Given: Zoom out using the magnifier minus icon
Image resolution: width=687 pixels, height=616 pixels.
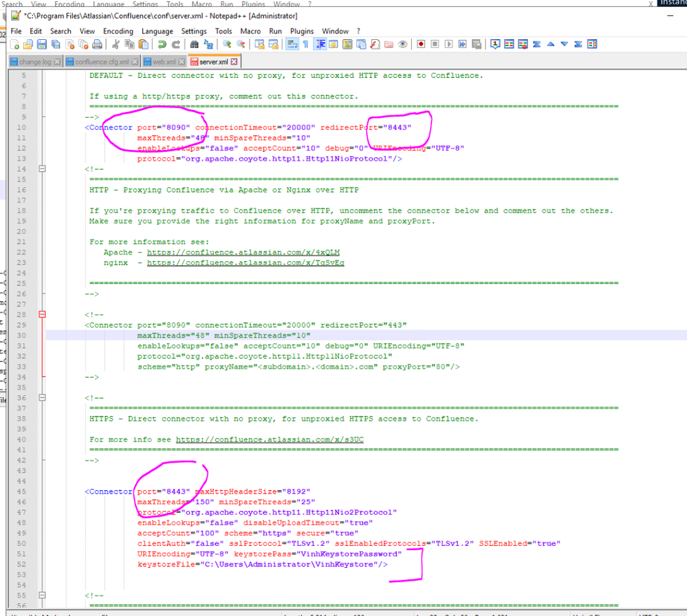Looking at the screenshot, I should 241,44.
